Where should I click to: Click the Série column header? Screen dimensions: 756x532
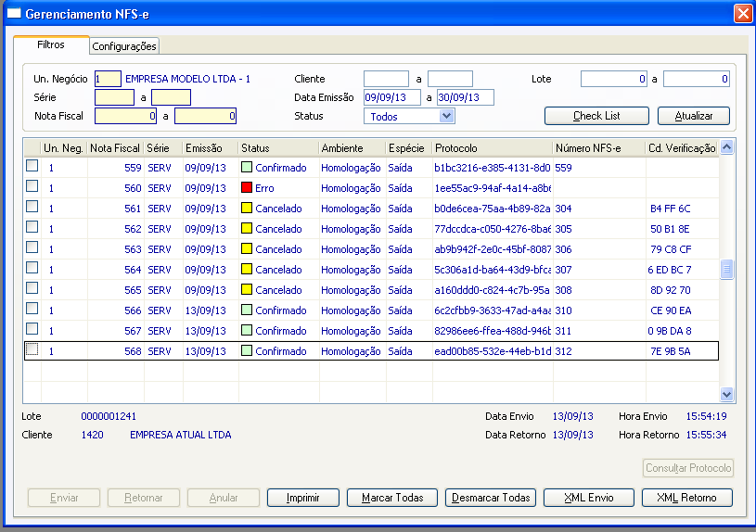point(163,148)
